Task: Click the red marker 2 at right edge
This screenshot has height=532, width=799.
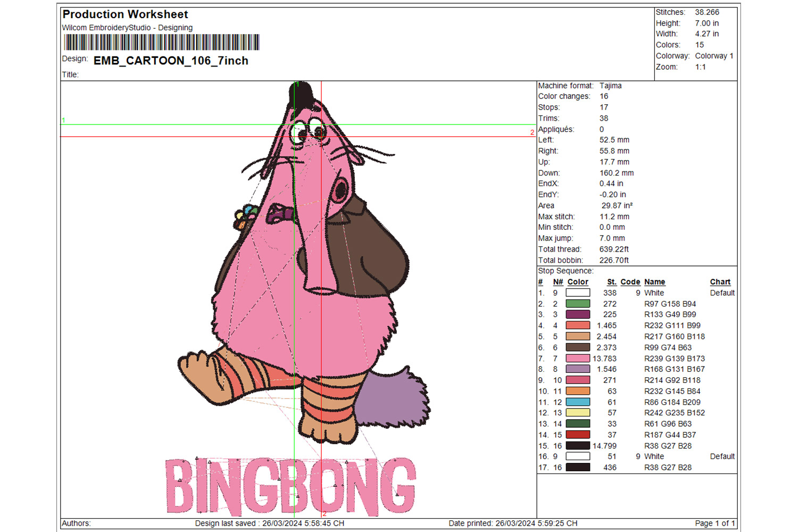Action: (x=531, y=132)
